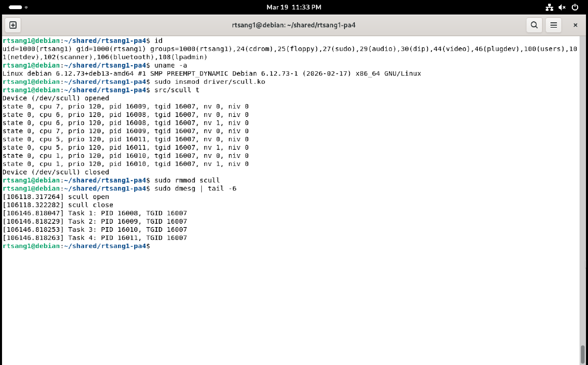Select the small inactive workspace dot

(26, 7)
